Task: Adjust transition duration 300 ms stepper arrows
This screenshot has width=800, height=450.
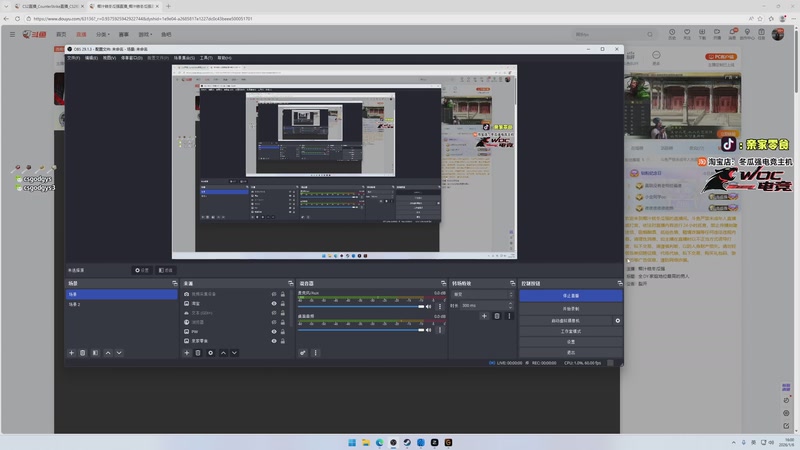Action: (510, 305)
